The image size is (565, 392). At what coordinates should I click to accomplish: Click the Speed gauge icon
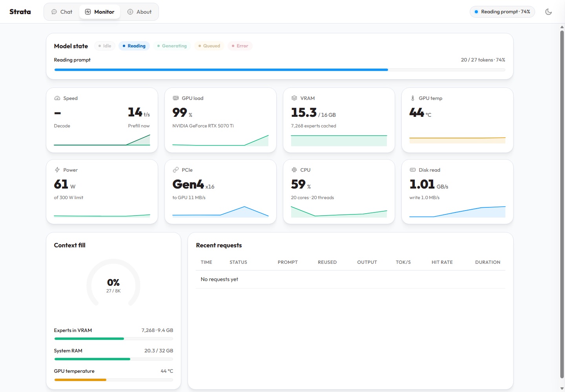click(57, 98)
